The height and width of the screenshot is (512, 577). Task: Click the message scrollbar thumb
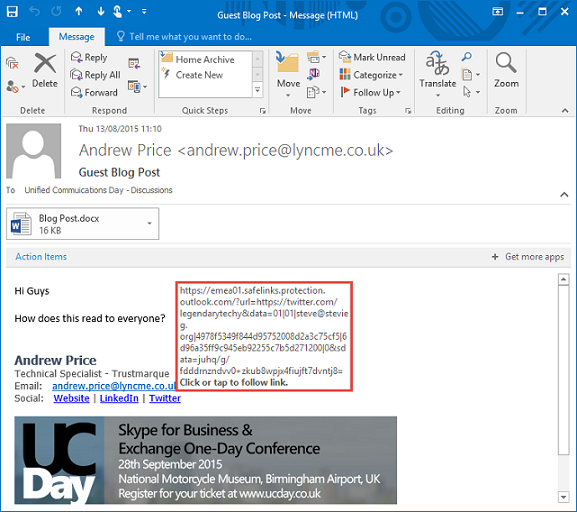pos(563,370)
